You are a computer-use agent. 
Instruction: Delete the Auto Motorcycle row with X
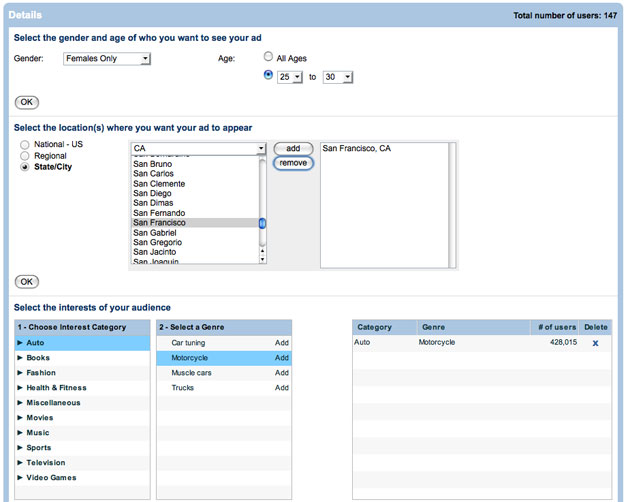point(595,343)
